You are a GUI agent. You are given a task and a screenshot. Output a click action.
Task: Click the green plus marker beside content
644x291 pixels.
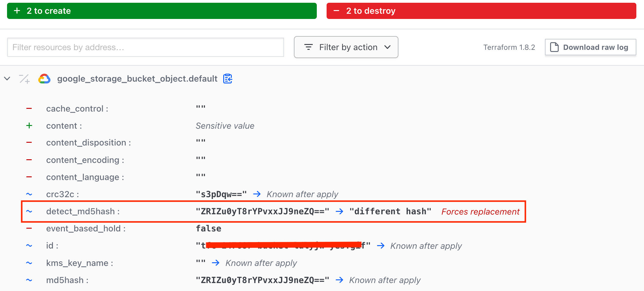[29, 125]
